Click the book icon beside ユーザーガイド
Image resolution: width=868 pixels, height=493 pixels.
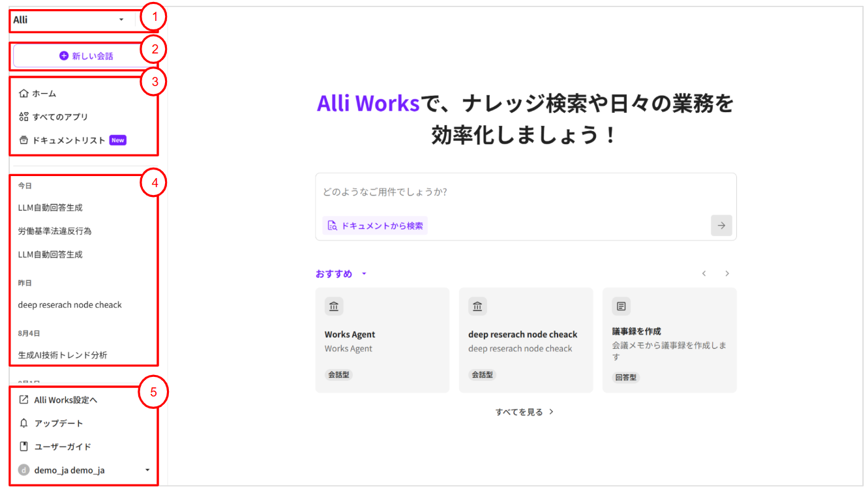pos(24,447)
